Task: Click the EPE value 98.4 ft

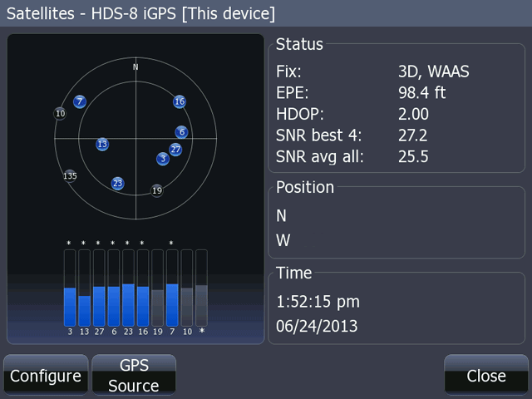Action: pos(421,92)
